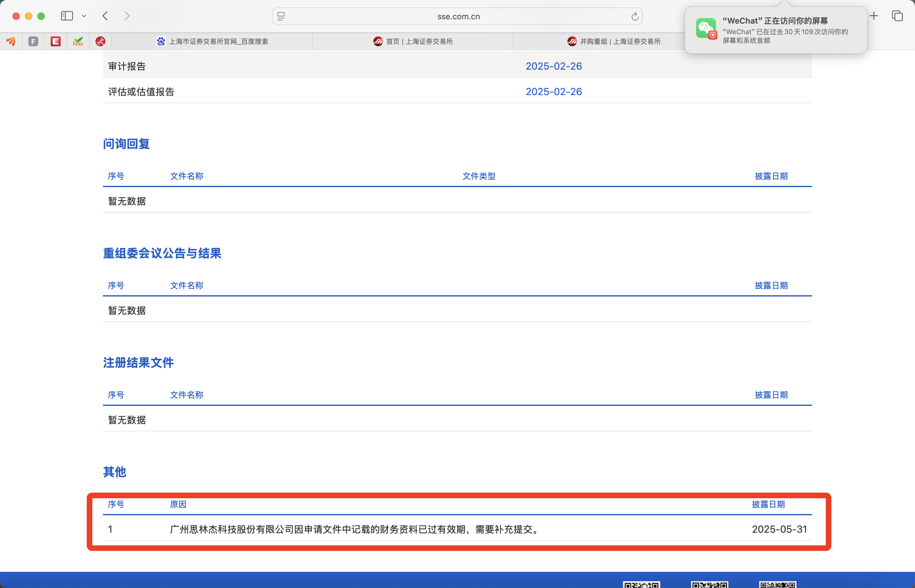
Task: Reload the sse.com.cn page
Action: [634, 16]
